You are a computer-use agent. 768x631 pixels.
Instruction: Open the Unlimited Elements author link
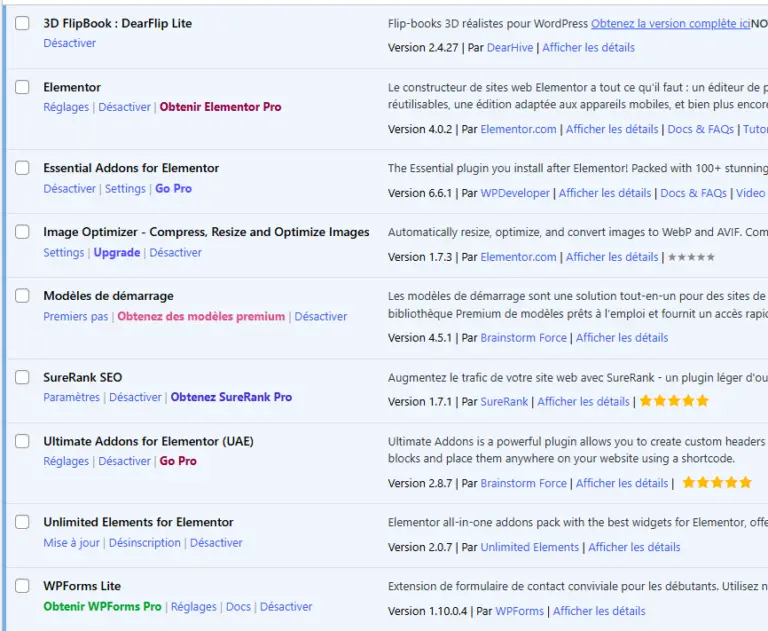529,547
